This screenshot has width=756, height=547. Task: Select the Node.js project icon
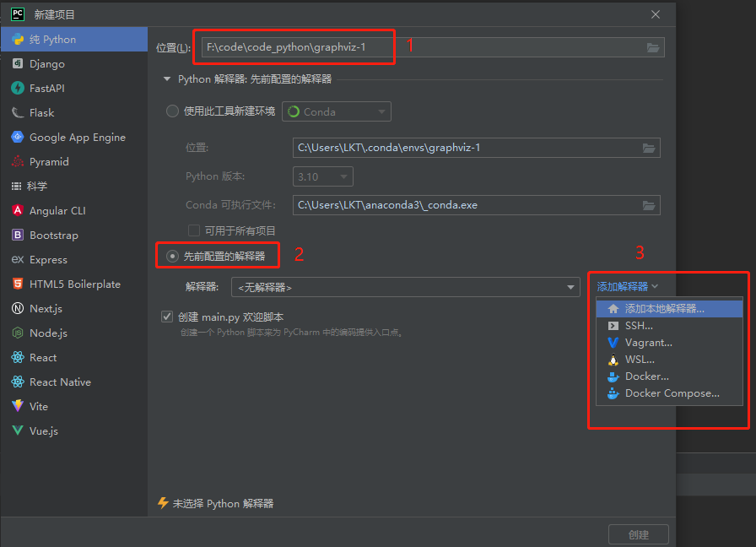(x=18, y=333)
